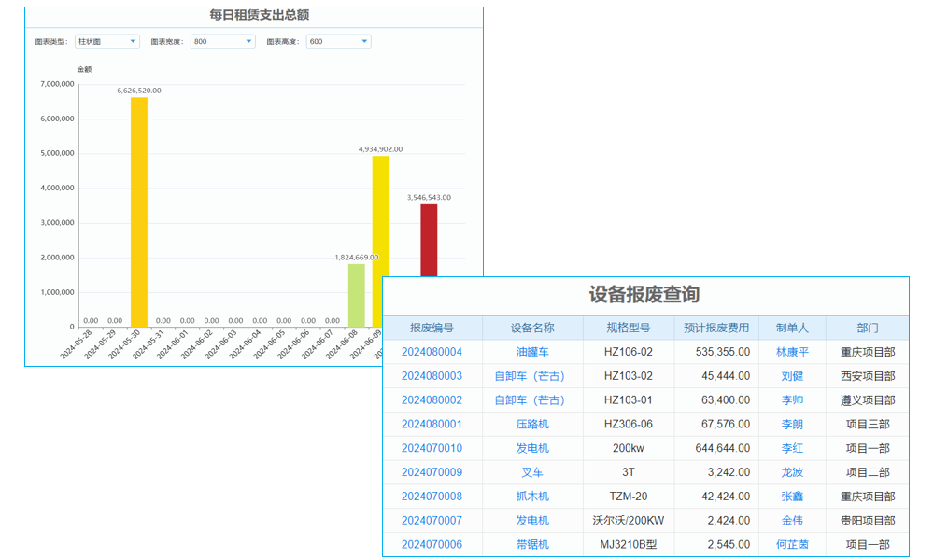The image size is (934, 560).
Task: Click the 报废编号 column header
Action: click(x=432, y=327)
